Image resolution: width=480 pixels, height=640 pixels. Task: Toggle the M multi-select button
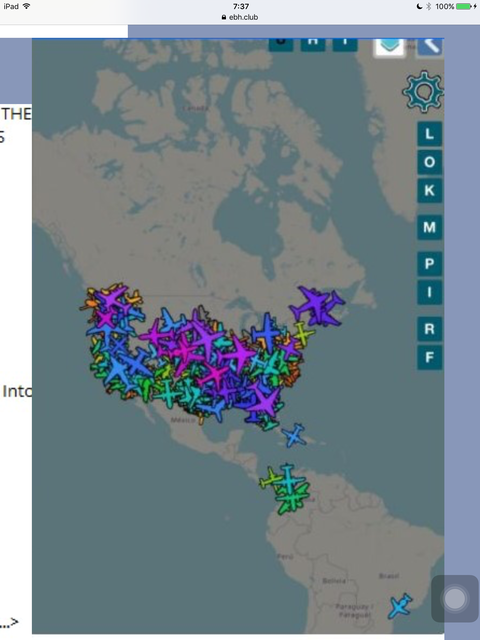pos(429,227)
